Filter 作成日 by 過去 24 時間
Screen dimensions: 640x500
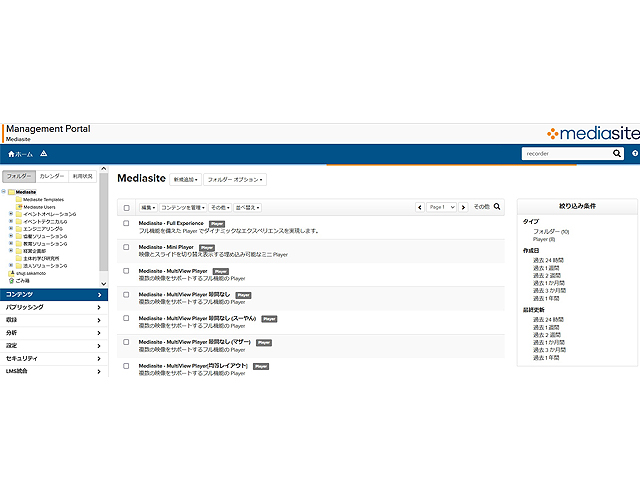[x=548, y=260]
